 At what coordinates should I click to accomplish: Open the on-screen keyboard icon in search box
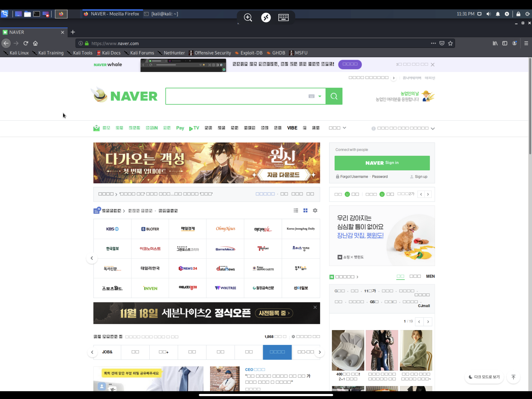tap(311, 96)
